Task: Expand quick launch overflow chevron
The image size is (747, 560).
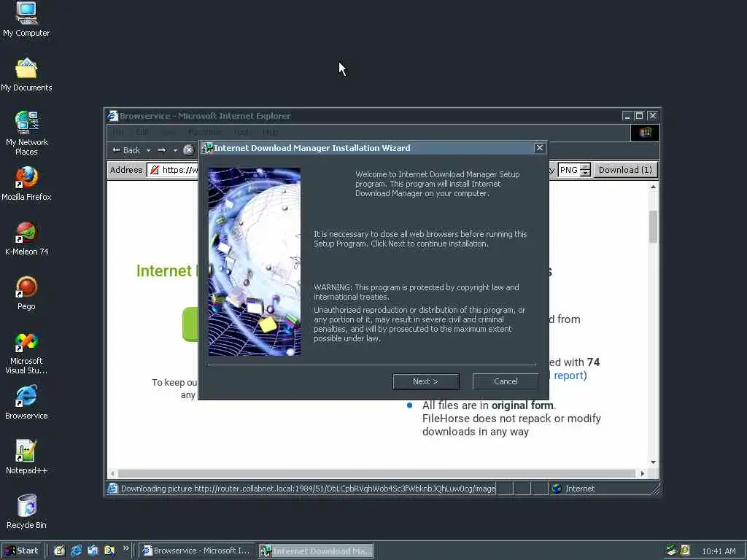Action: (125, 548)
